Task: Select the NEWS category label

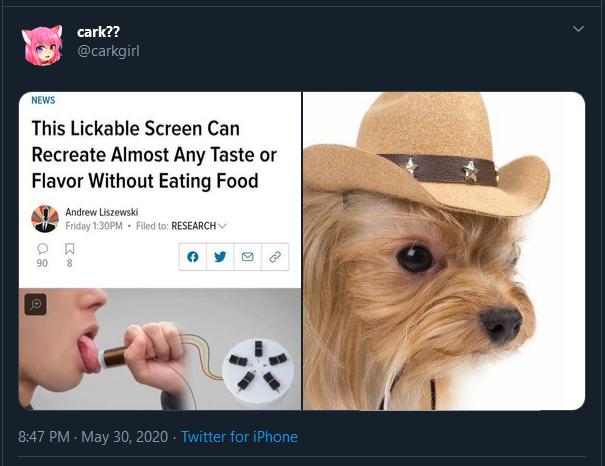Action: [x=43, y=100]
